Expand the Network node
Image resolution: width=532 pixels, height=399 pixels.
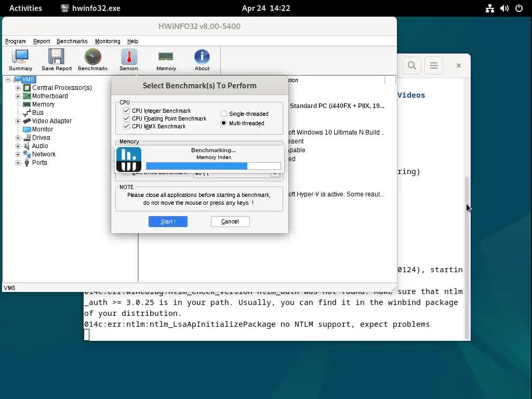(18, 154)
